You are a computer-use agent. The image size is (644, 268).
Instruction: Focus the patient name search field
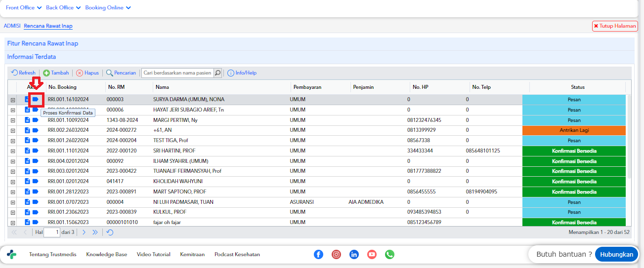click(177, 73)
